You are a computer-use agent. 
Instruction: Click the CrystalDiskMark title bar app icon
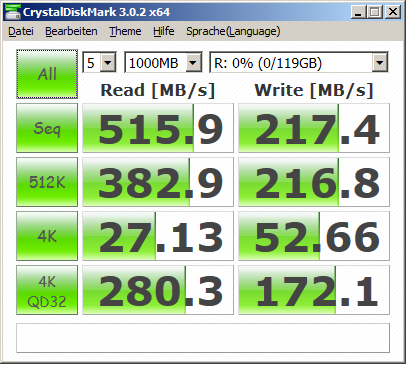click(13, 12)
